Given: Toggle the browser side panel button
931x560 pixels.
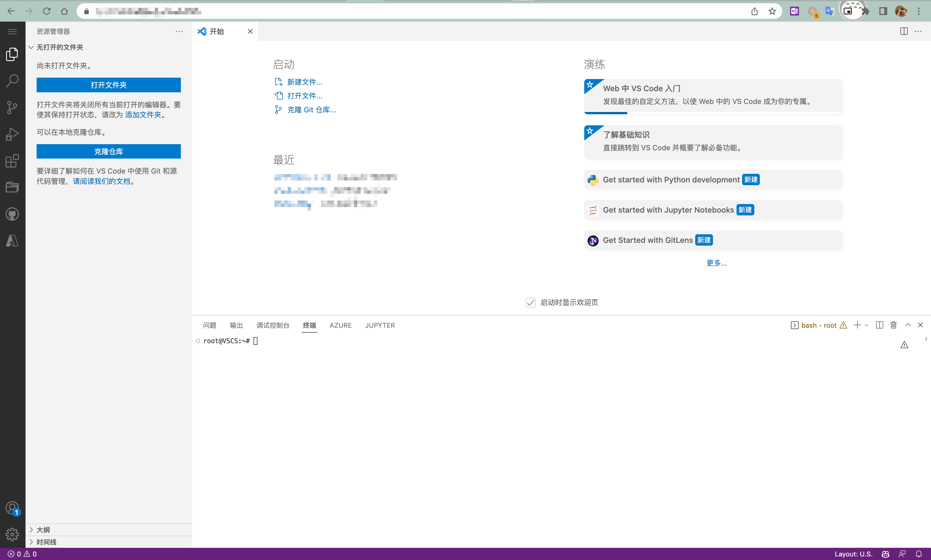Looking at the screenshot, I should (x=883, y=11).
